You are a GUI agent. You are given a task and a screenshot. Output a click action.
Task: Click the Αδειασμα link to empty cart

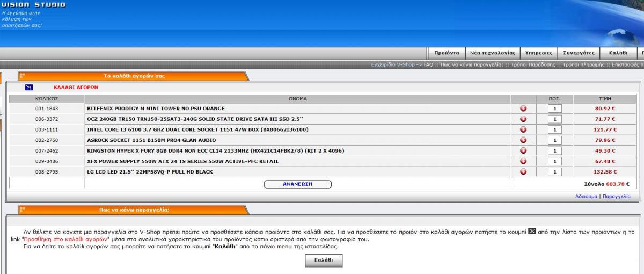pos(586,197)
